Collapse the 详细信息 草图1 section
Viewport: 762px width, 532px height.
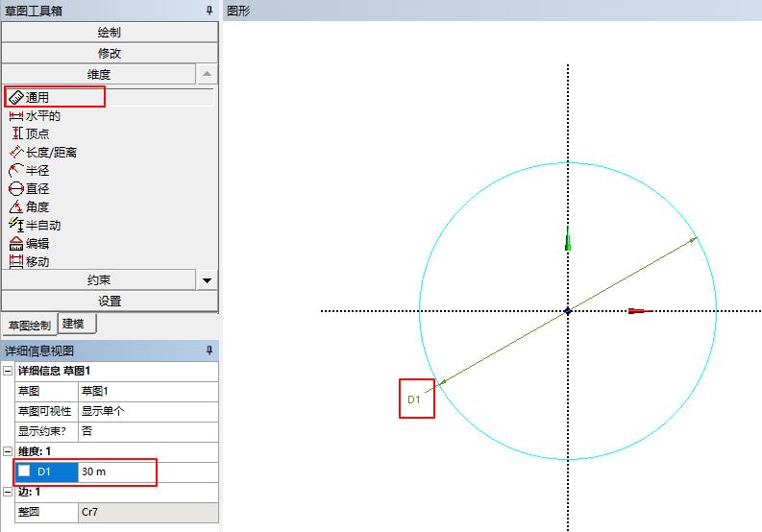[8, 371]
